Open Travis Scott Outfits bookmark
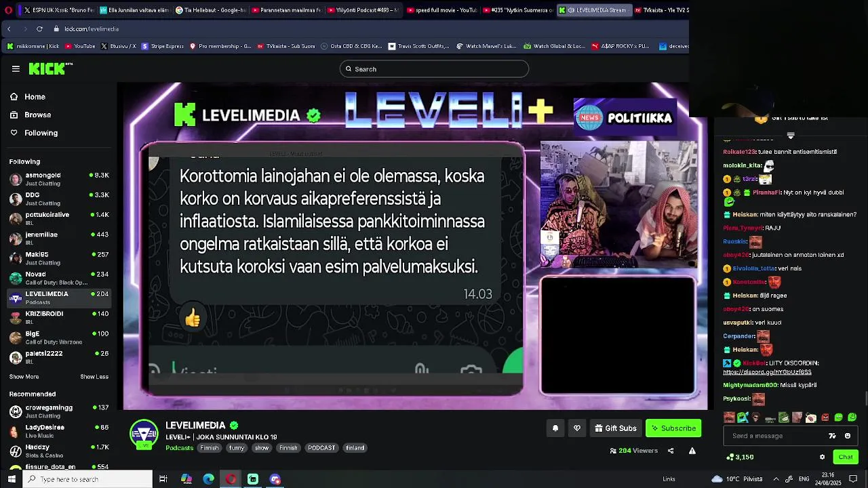The height and width of the screenshot is (488, 868). point(418,46)
